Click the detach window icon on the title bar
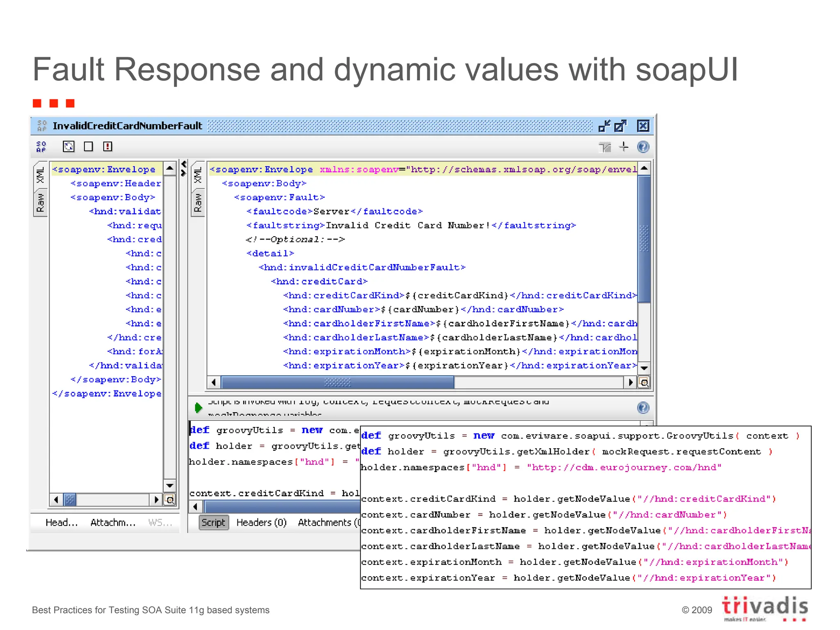 click(x=621, y=126)
